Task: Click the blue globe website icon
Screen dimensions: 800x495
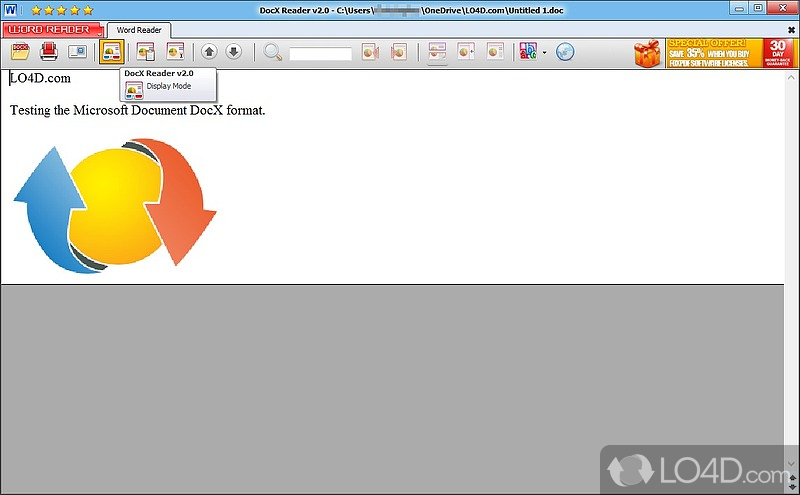Action: pyautogui.click(x=565, y=52)
